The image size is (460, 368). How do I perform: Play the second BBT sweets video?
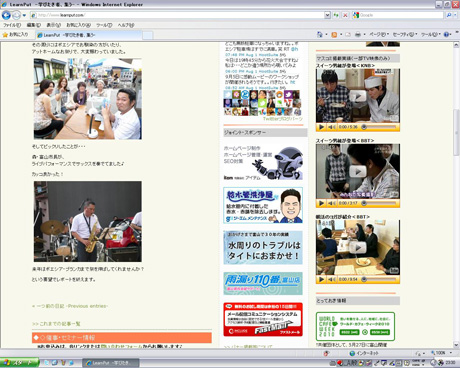358,172
